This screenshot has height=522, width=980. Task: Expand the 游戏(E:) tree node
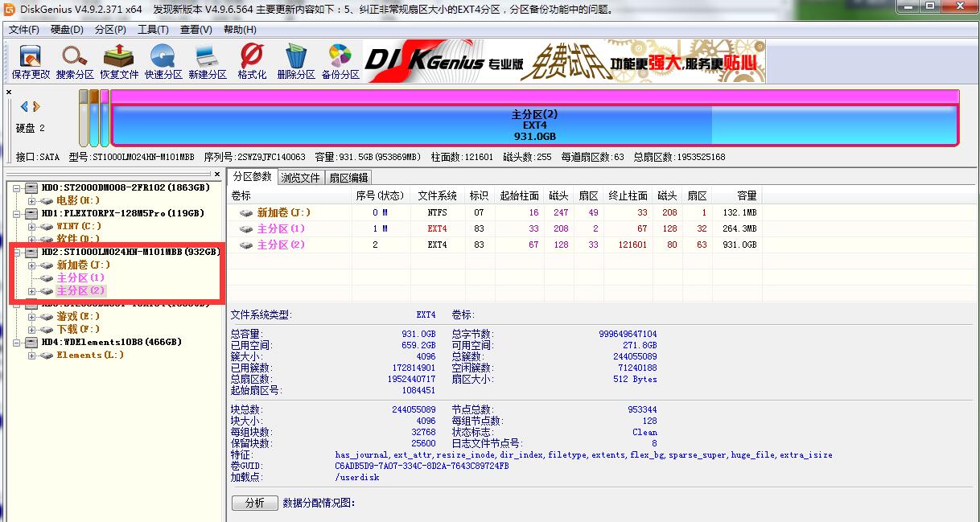tap(32, 316)
